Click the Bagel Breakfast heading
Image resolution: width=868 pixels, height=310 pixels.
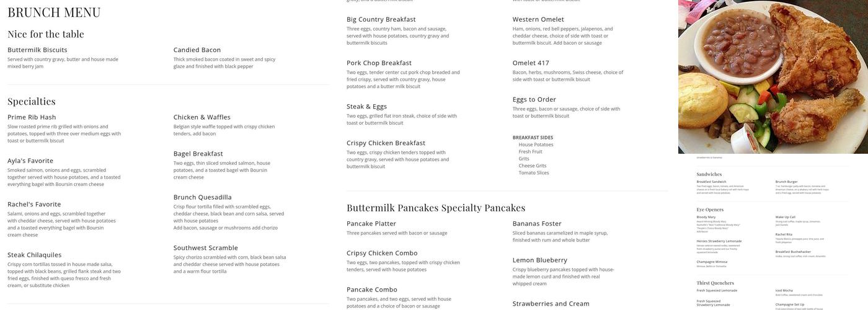pos(198,154)
